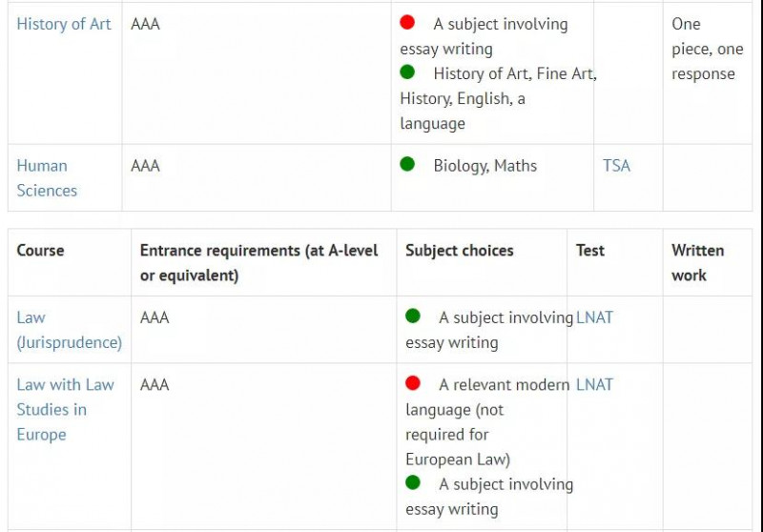Image resolution: width=763 pixels, height=532 pixels.
Task: Open Law with Law Studies in Europe link
Action: (x=65, y=409)
